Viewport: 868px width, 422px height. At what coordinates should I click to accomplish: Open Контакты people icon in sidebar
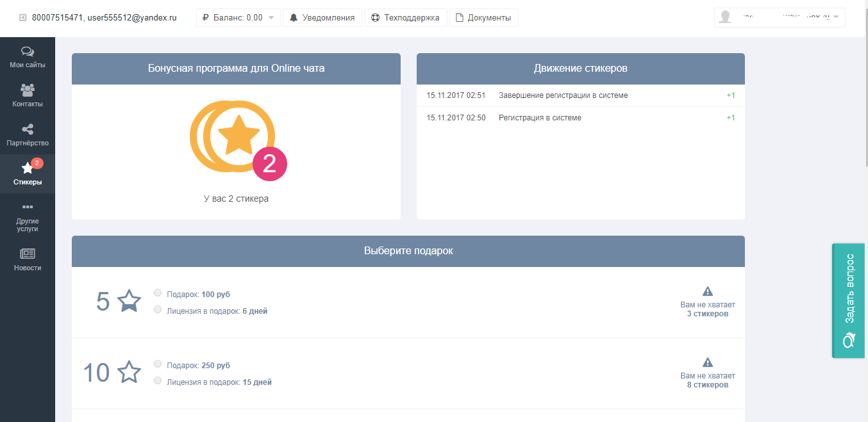(27, 90)
